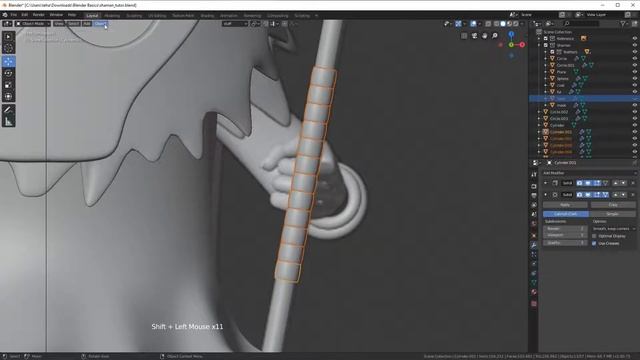This screenshot has width=640, height=360.
Task: Open the editor type dropdown in viewport header
Action: point(7,24)
